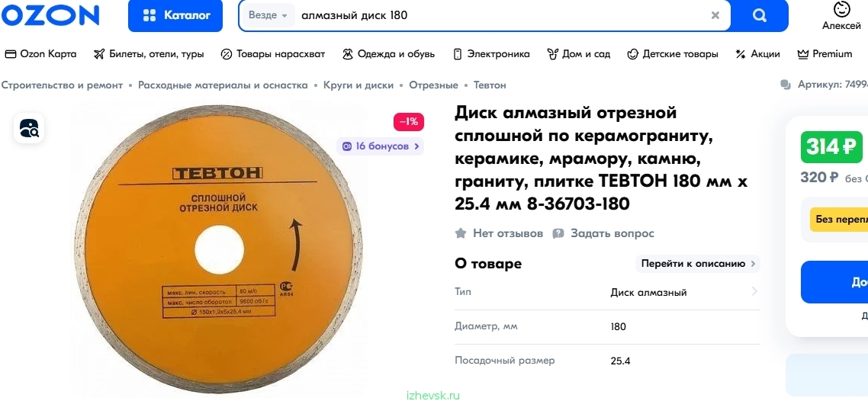868x401 pixels.
Task: Click in the search input field
Action: click(x=501, y=15)
